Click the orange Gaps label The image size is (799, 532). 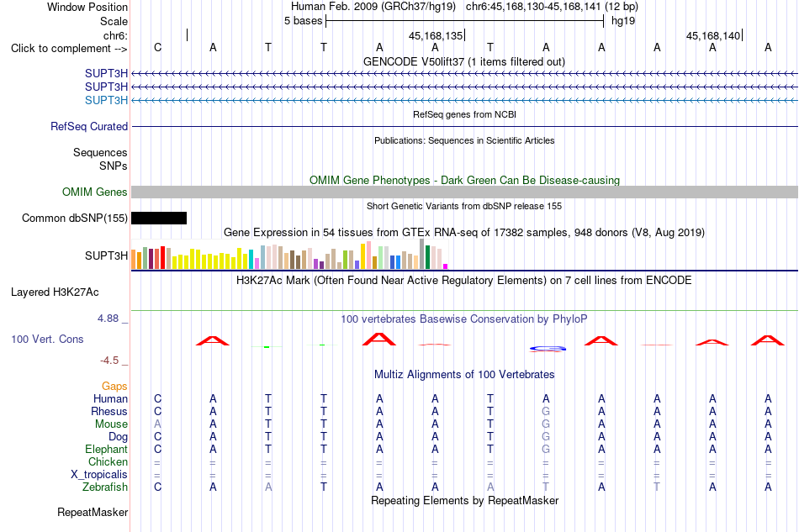tap(114, 386)
